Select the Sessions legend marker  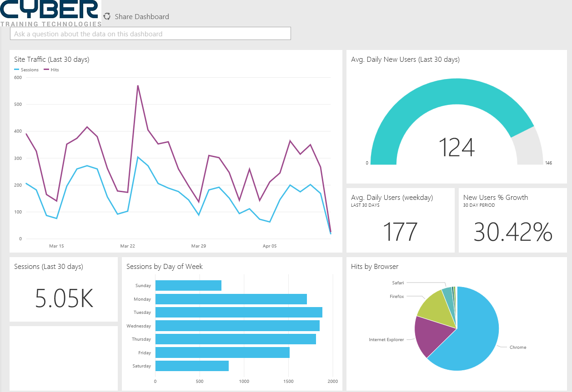point(15,69)
